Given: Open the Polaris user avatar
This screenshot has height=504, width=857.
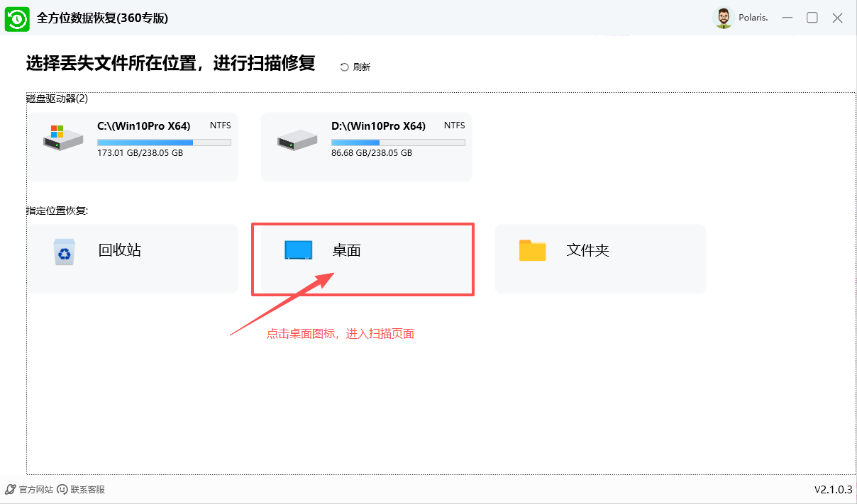Looking at the screenshot, I should (723, 18).
